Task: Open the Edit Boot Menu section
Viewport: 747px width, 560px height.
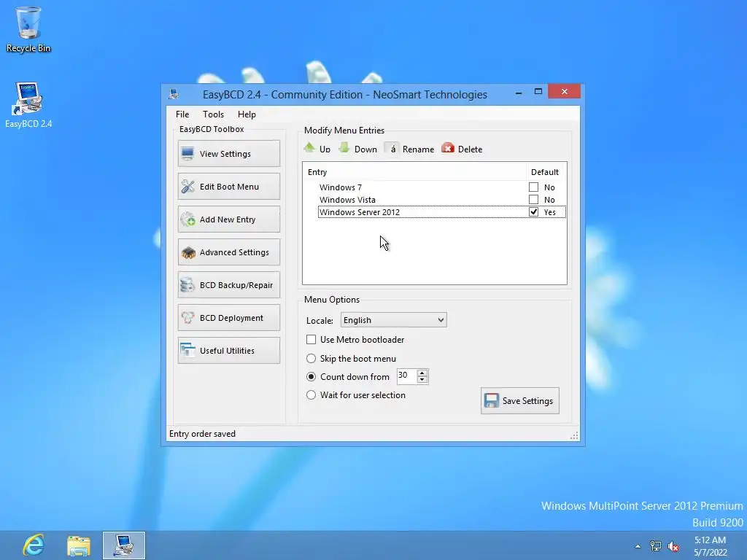Action: (x=228, y=186)
